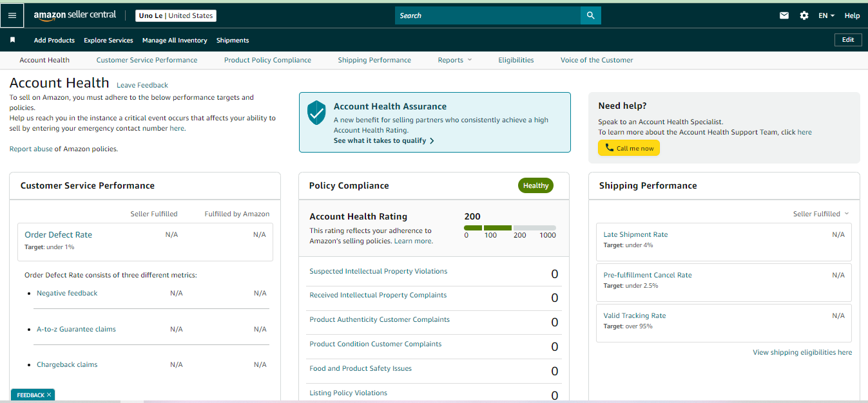Viewport: 868px width, 403px height.
Task: Click View shipping eligibilities here link
Action: 802,352
